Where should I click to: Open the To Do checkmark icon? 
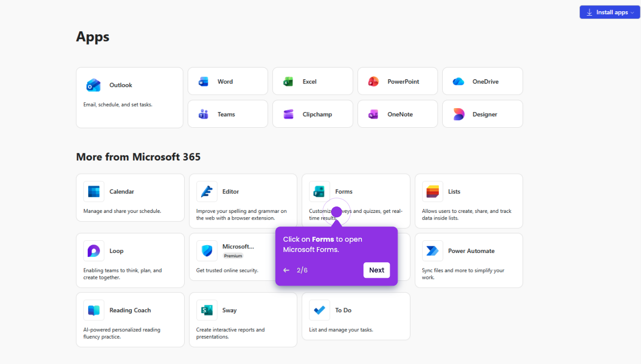coord(319,310)
